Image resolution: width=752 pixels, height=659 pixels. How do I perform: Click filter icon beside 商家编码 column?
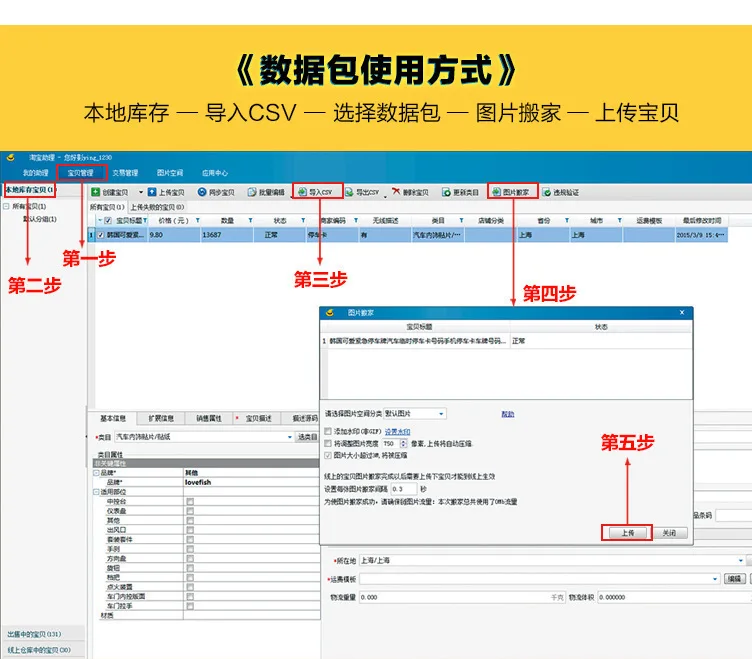pyautogui.click(x=356, y=220)
